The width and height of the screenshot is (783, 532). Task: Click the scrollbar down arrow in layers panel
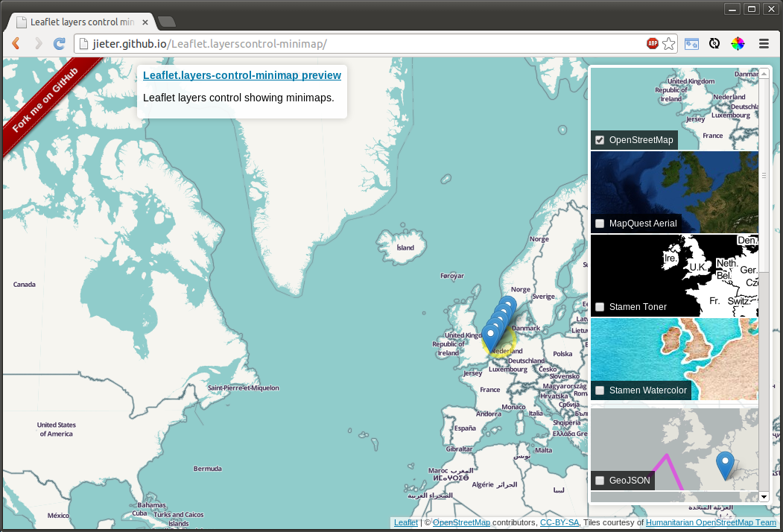pyautogui.click(x=763, y=496)
